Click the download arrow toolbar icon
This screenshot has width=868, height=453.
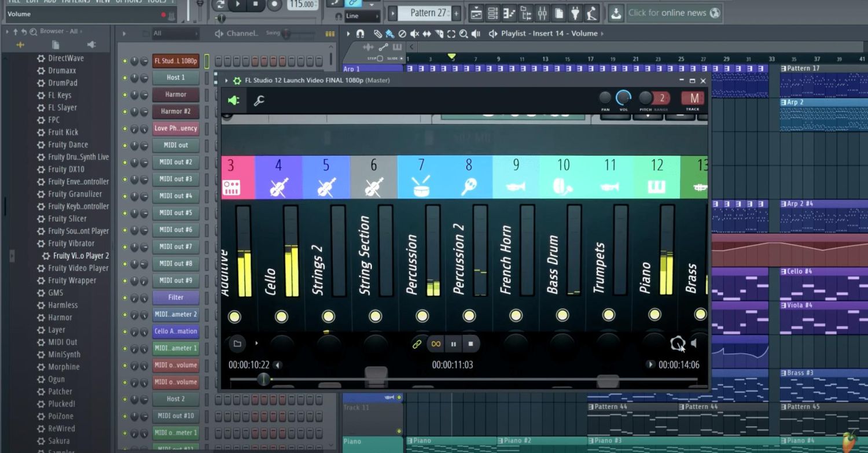[616, 13]
